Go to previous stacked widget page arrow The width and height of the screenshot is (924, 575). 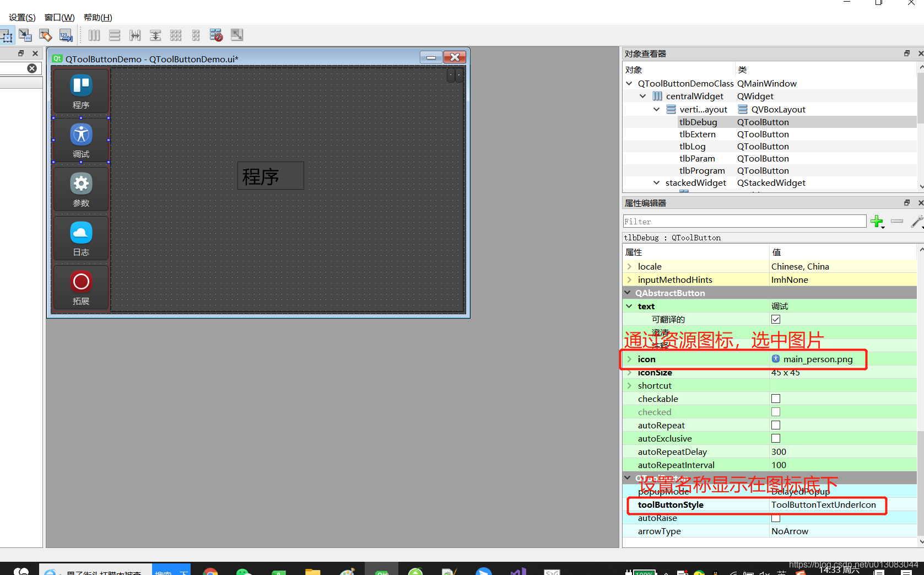451,75
